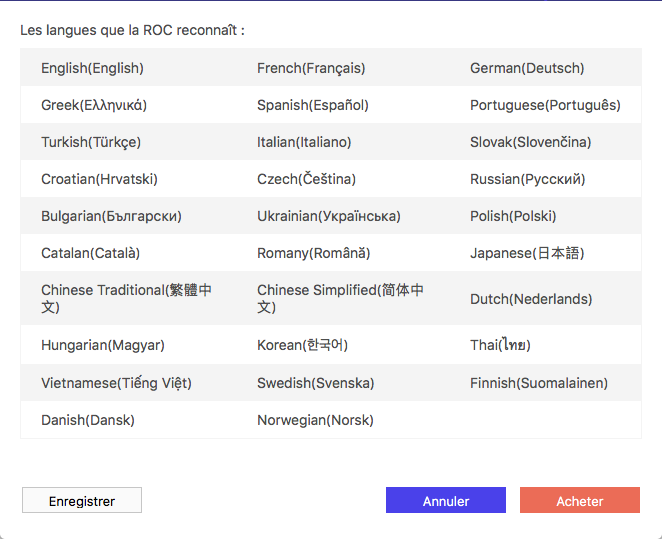Select the Greek(Ελληνικά) entry
The height and width of the screenshot is (539, 662).
click(94, 105)
